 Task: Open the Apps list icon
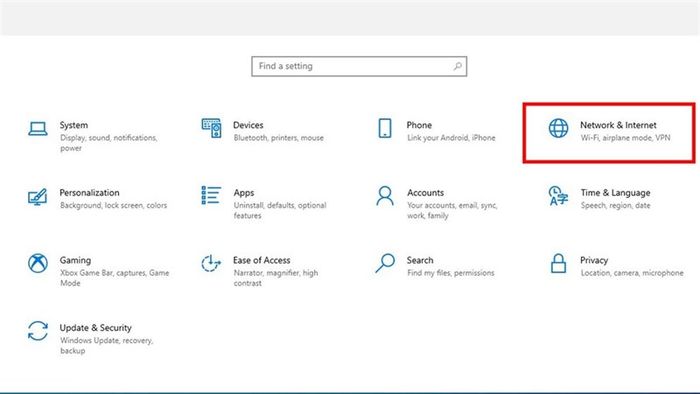(x=211, y=195)
